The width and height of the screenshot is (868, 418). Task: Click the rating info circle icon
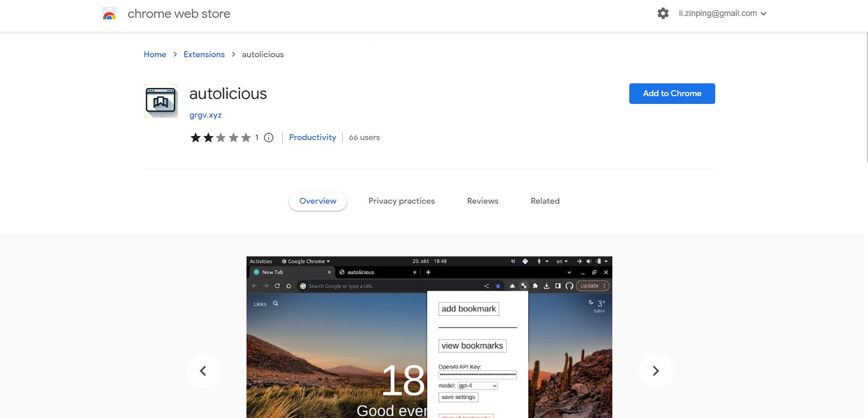click(269, 137)
